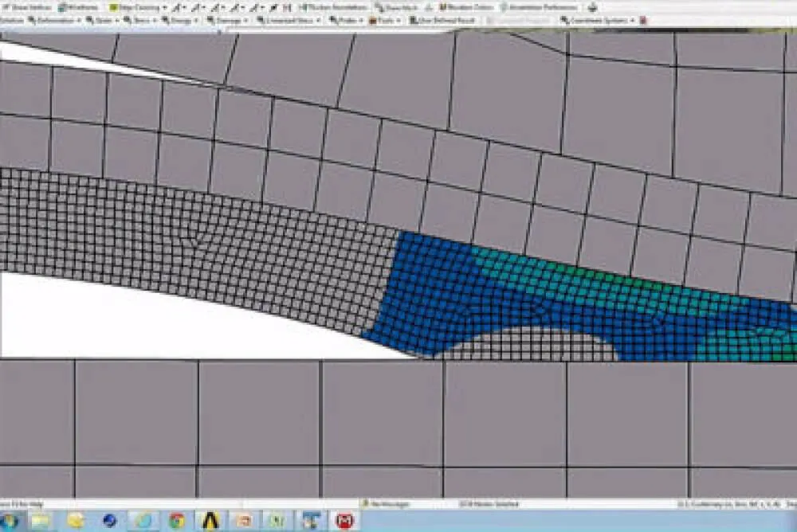The width and height of the screenshot is (797, 532).
Task: Click the yellow ANSYS icon in the taskbar
Action: click(x=210, y=521)
